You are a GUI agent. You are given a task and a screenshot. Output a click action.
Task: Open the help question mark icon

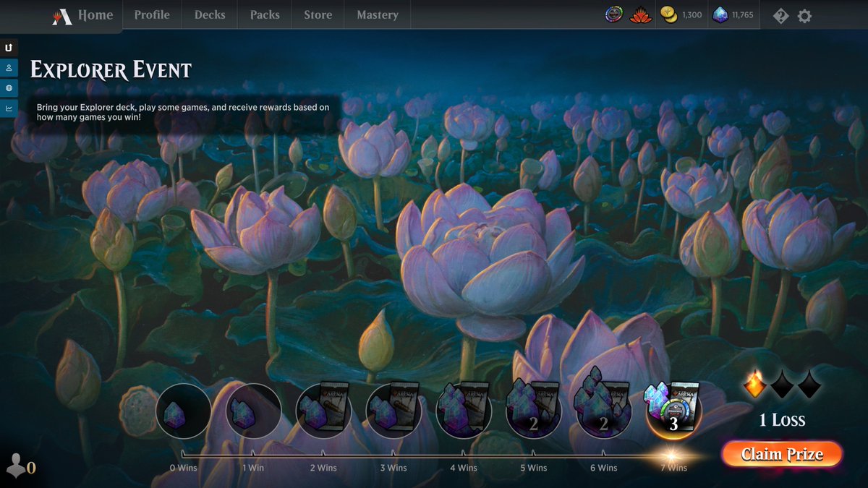780,15
